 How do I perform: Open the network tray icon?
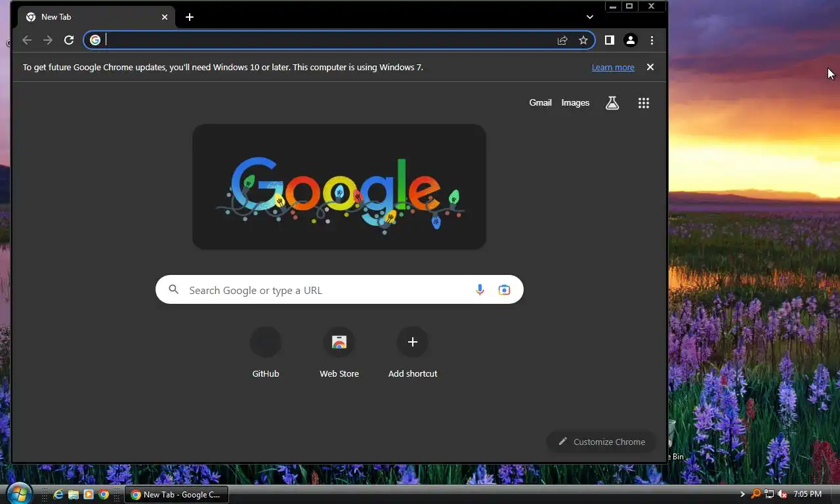[769, 494]
